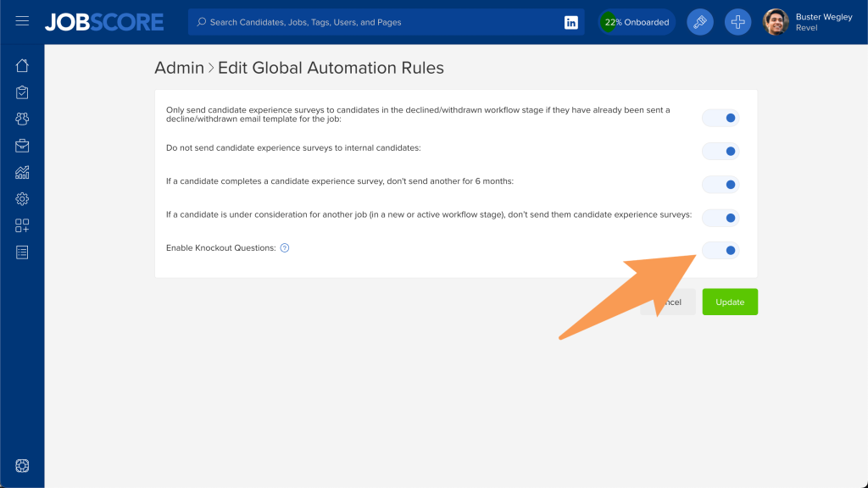Open the 22% Onboarded progress indicator

coord(637,22)
